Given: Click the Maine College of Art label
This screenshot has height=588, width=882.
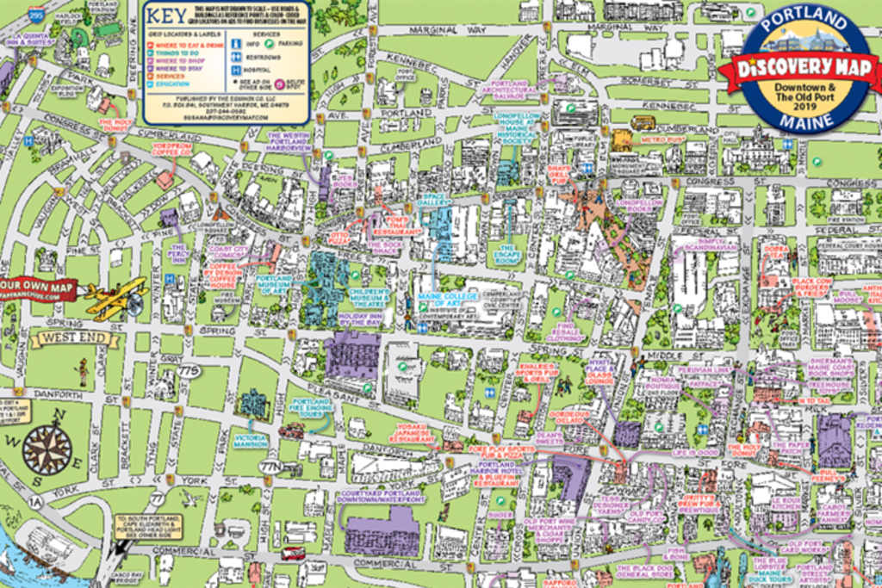Looking at the screenshot, I should coord(448,299).
